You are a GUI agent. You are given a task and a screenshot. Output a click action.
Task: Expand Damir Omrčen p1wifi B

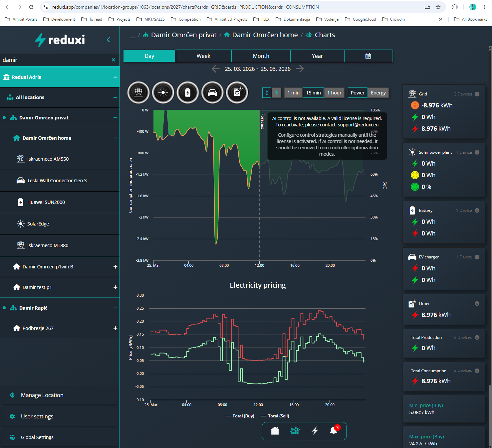coord(115,267)
